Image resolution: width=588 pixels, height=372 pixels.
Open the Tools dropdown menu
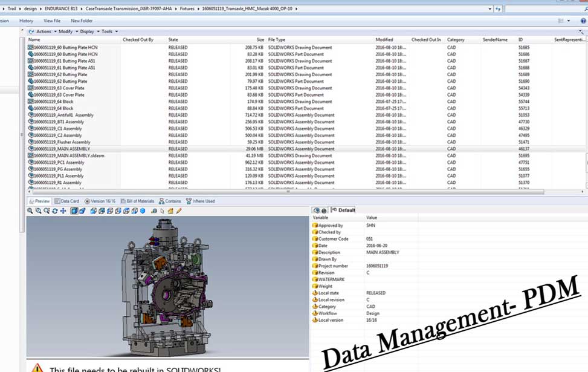coord(109,31)
